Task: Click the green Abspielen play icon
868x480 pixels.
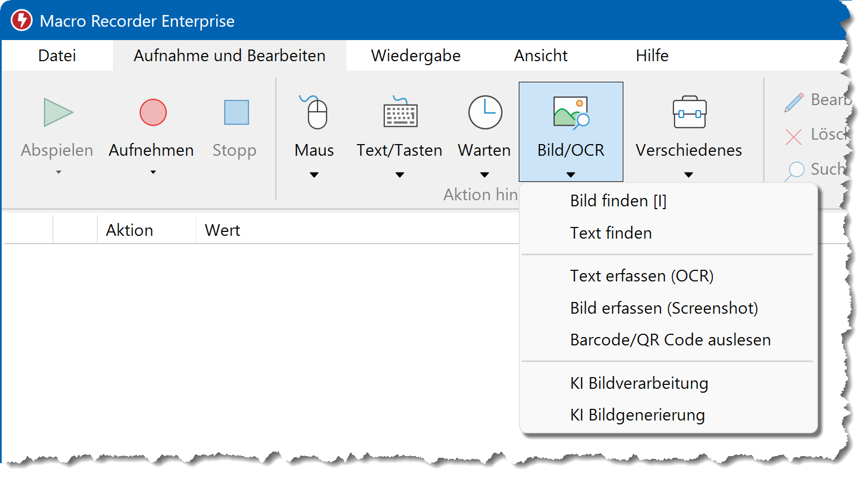Action: 58,112
